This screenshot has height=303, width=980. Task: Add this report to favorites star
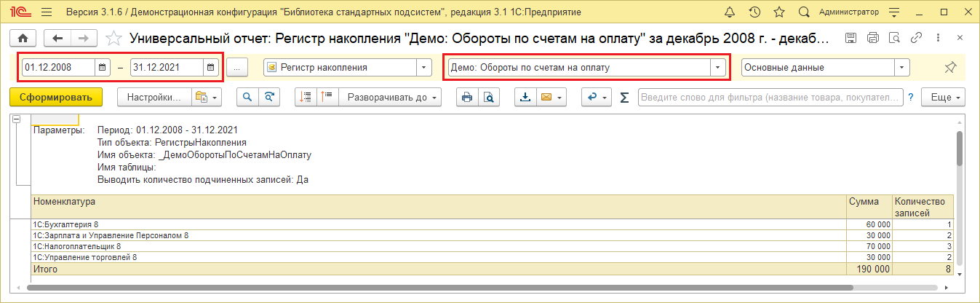[113, 38]
